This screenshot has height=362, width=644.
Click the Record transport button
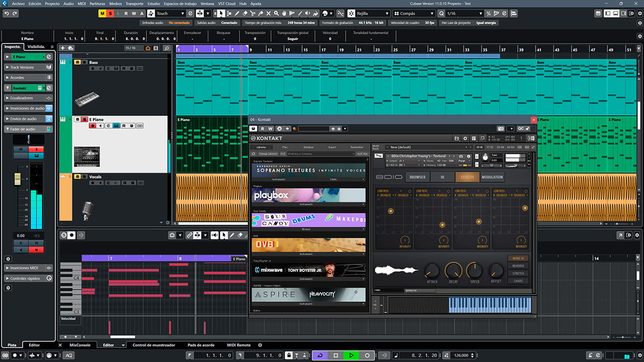click(x=367, y=355)
